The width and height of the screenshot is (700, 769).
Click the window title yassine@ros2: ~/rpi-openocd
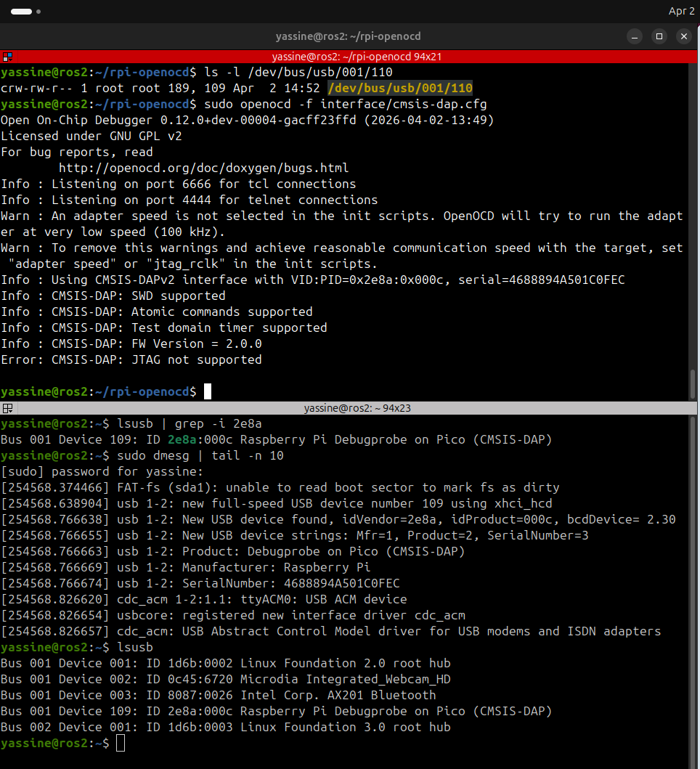coord(349,36)
